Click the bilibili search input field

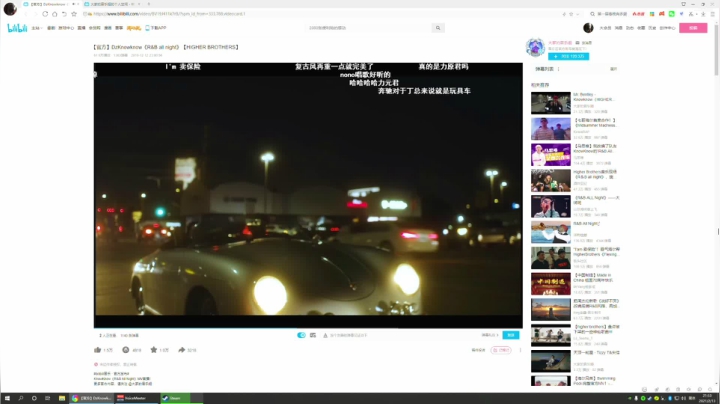point(370,28)
